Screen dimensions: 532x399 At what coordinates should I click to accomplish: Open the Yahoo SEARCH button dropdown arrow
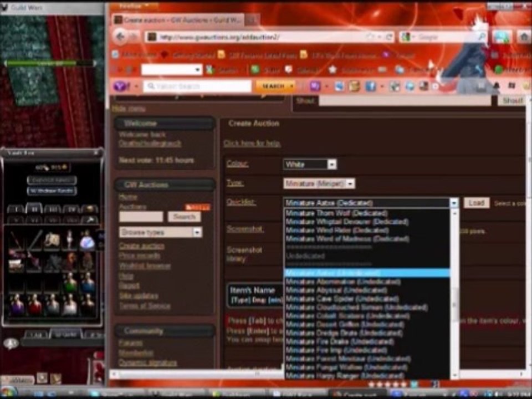291,86
